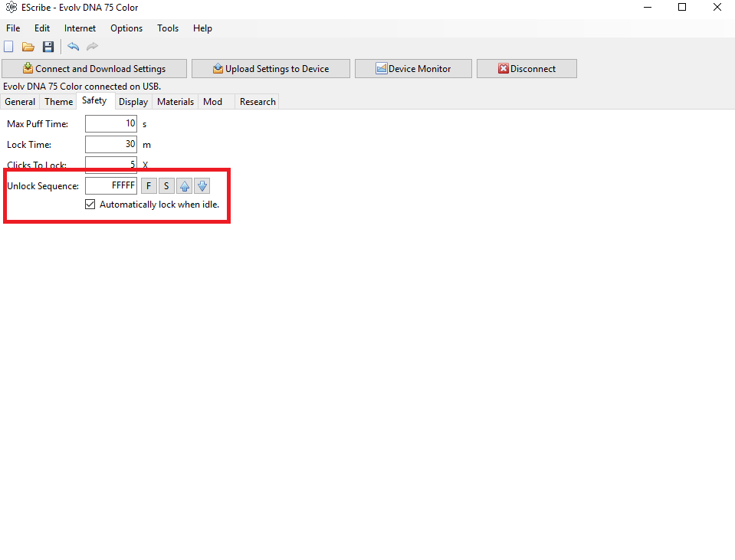Click the Undo arrow icon
The height and width of the screenshot is (560, 735).
coord(73,47)
